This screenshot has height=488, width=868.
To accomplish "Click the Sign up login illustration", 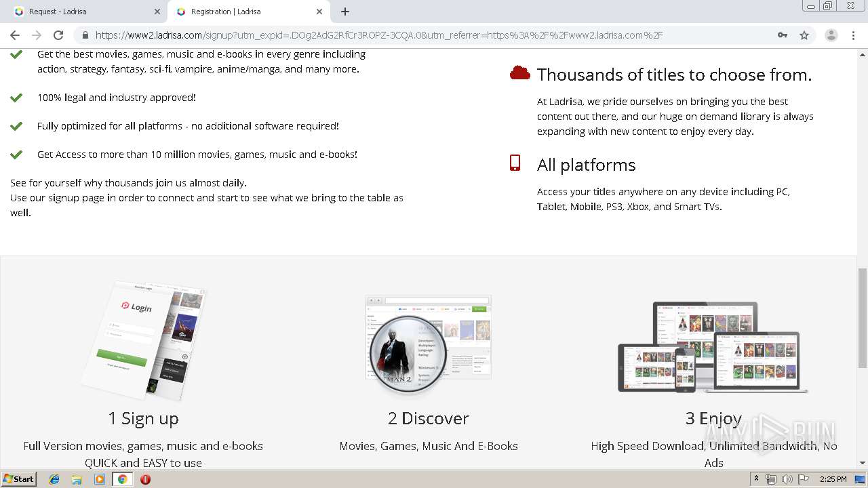I will (x=144, y=340).
